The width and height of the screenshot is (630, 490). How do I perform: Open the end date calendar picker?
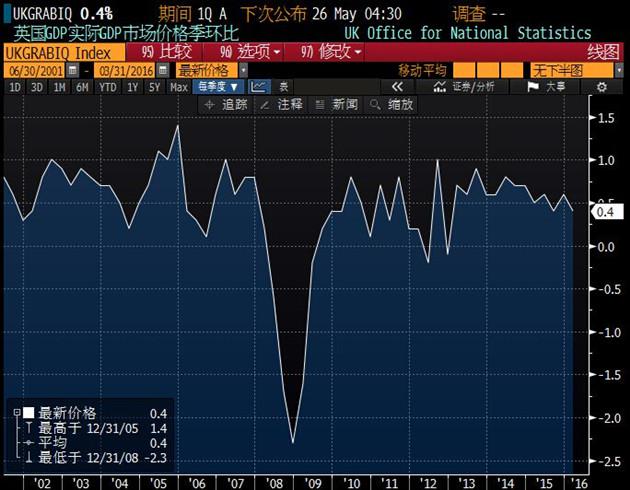(x=160, y=71)
